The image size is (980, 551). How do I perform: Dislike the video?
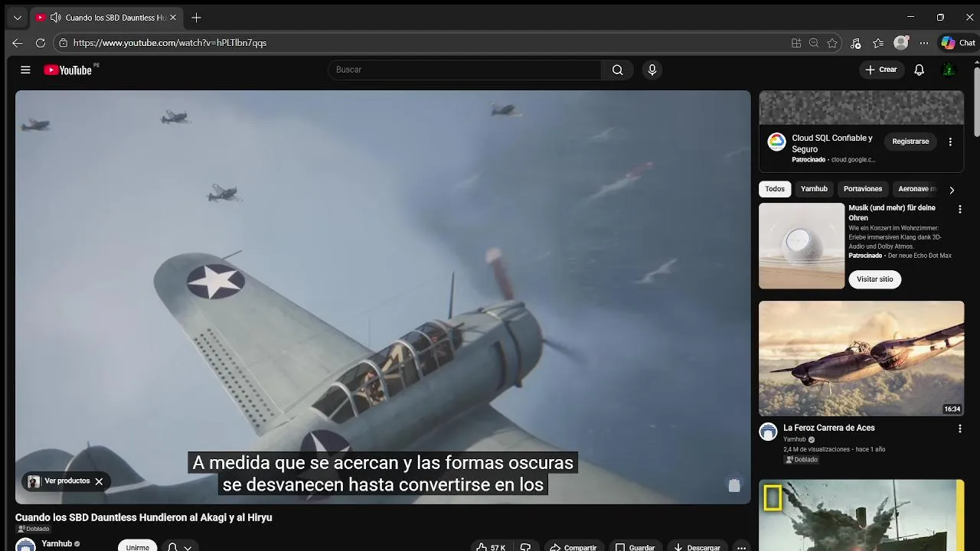pos(525,547)
